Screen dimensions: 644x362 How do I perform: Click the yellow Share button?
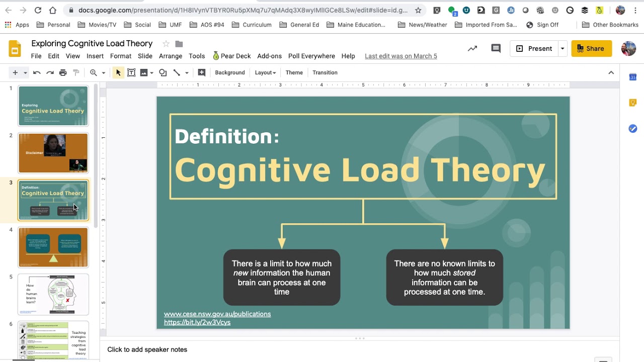(591, 49)
